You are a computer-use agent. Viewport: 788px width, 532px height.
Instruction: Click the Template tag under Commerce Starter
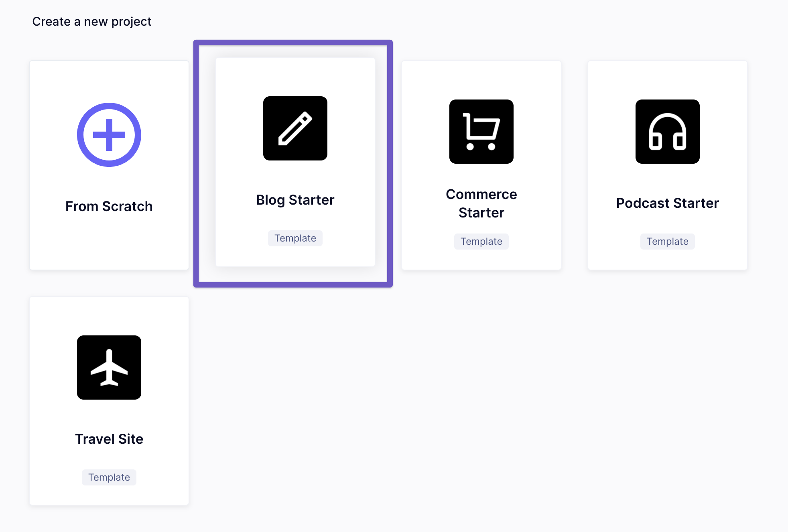click(x=481, y=241)
